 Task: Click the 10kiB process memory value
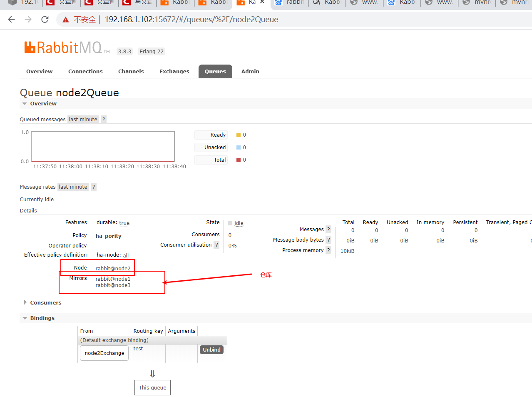[x=348, y=251]
